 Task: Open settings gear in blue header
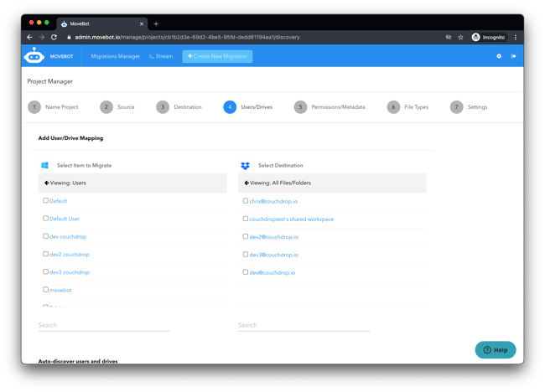[x=499, y=56]
